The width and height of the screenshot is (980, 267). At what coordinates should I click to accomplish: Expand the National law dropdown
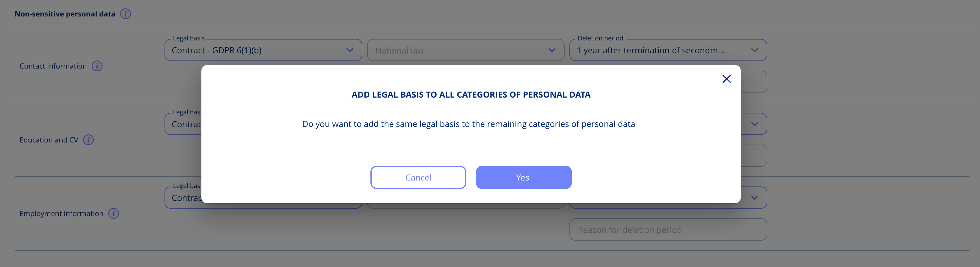tap(466, 50)
